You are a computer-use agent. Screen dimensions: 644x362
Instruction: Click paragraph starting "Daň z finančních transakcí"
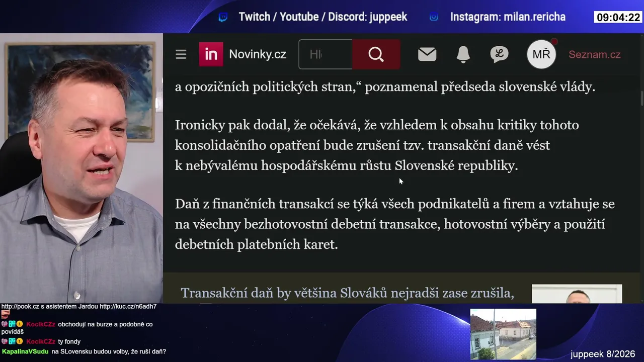395,224
